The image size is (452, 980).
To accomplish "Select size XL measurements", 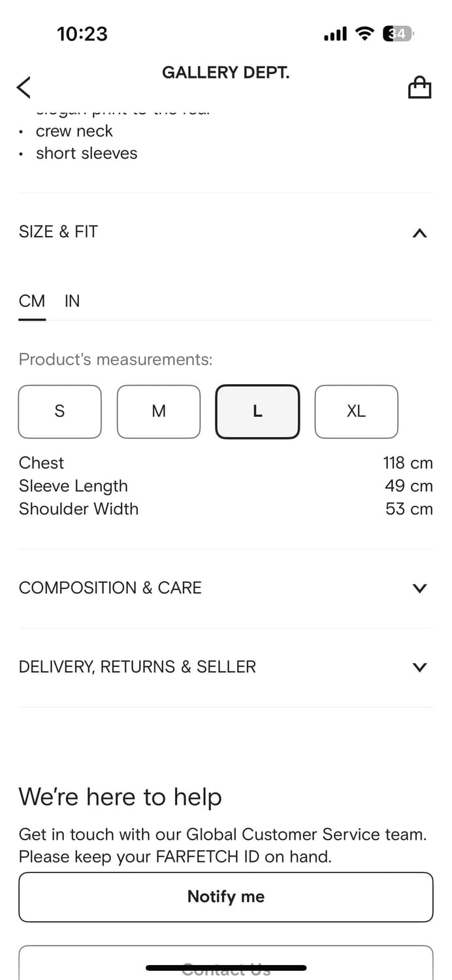I will 356,412.
